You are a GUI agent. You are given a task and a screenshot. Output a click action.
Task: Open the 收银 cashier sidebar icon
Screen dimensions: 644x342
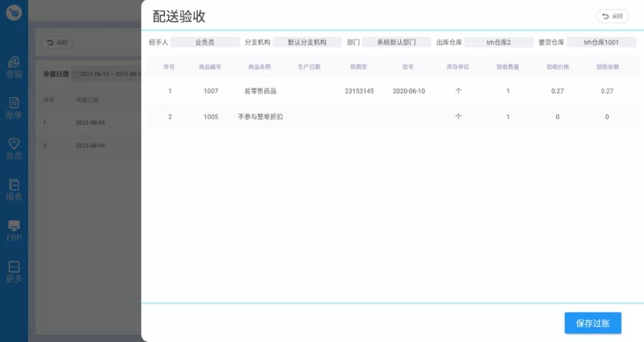pos(14,67)
